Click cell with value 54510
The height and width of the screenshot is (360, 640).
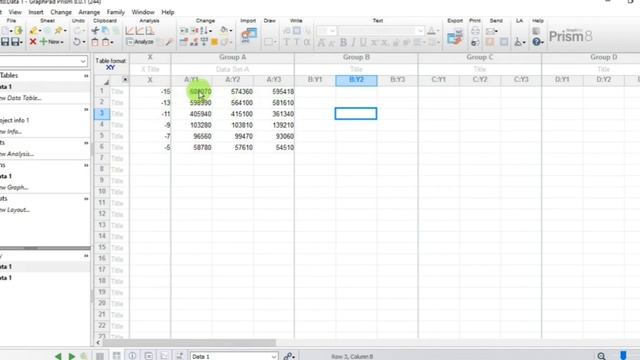[x=274, y=147]
